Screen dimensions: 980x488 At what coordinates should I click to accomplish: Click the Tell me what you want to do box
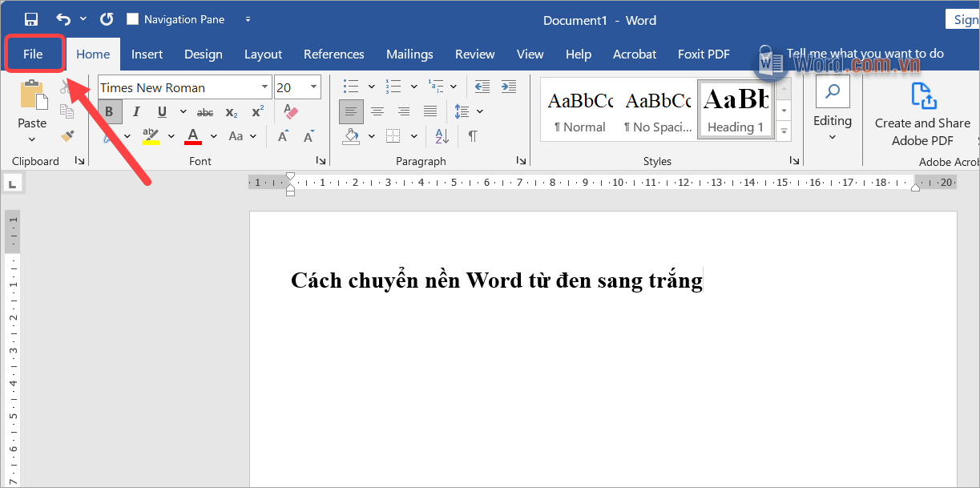(865, 54)
